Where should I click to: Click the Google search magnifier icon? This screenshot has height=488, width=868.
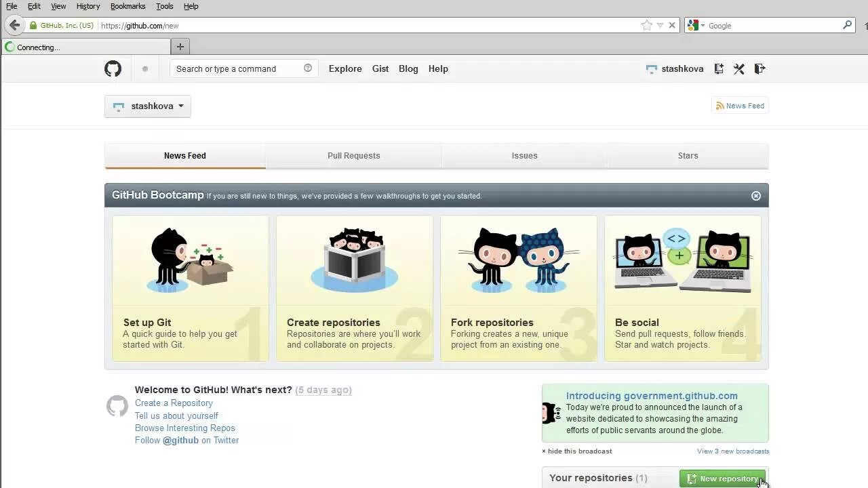coord(847,25)
